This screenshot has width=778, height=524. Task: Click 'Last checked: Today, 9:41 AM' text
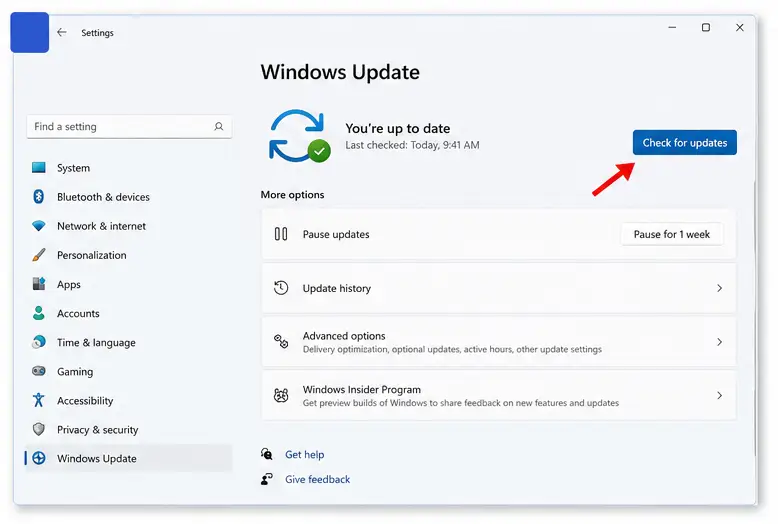412,145
